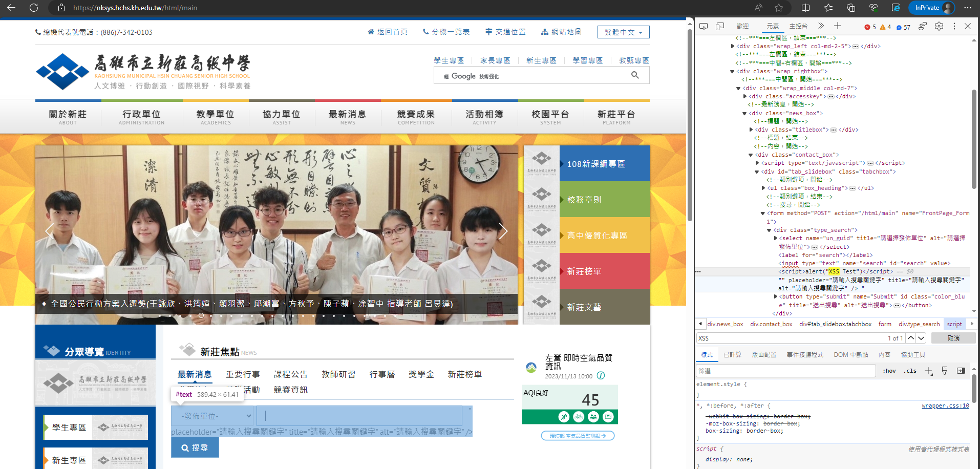Open the 最新消息 NEWS menu

(x=348, y=117)
